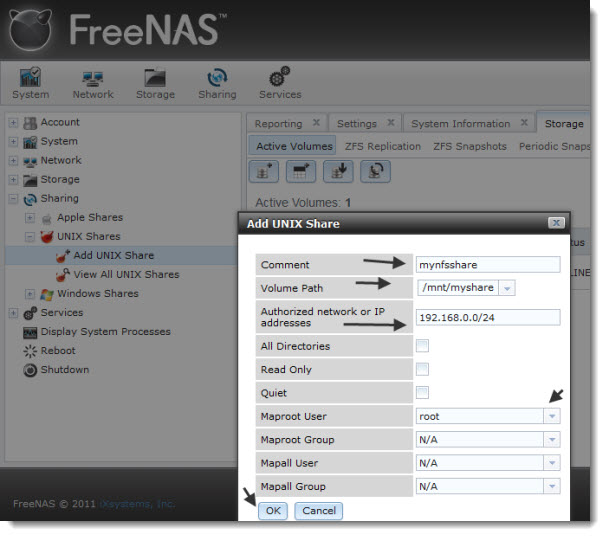Screen dimensions: 605x536
Task: Click the Services gears icon in tree
Action: 30,313
